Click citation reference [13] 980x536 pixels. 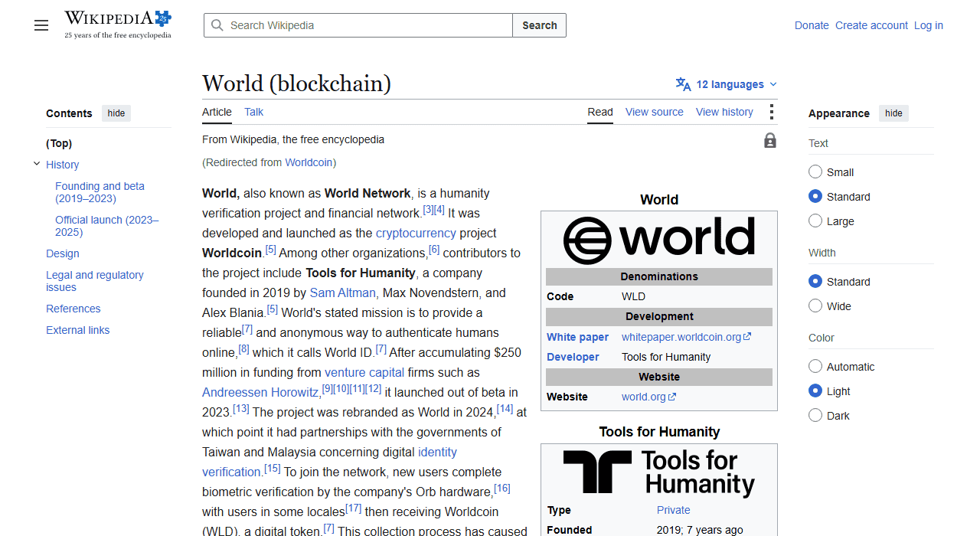pyautogui.click(x=241, y=409)
